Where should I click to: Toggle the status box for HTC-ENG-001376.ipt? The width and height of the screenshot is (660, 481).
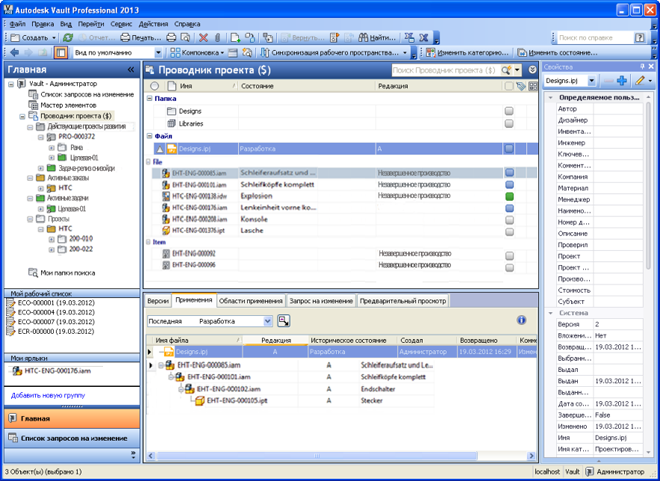[x=509, y=231]
